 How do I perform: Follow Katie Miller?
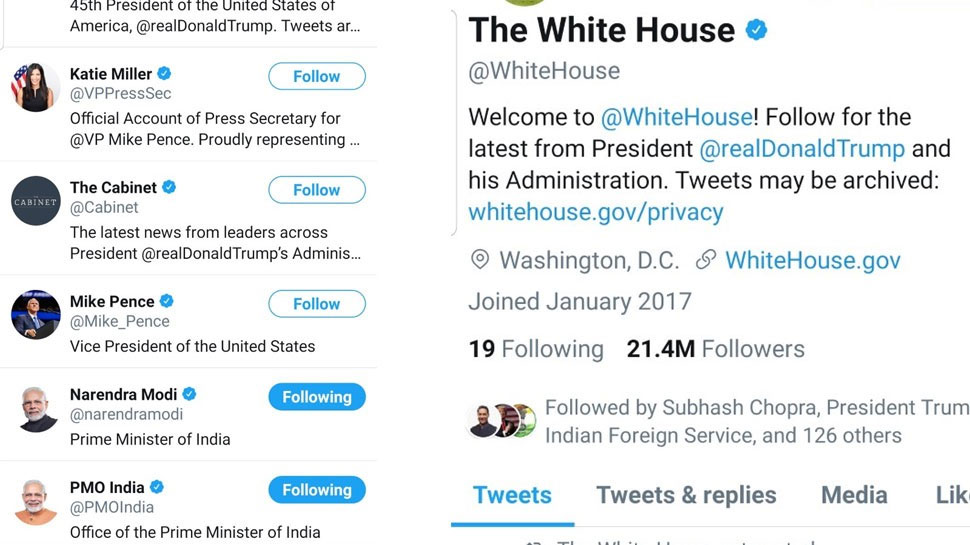point(317,76)
